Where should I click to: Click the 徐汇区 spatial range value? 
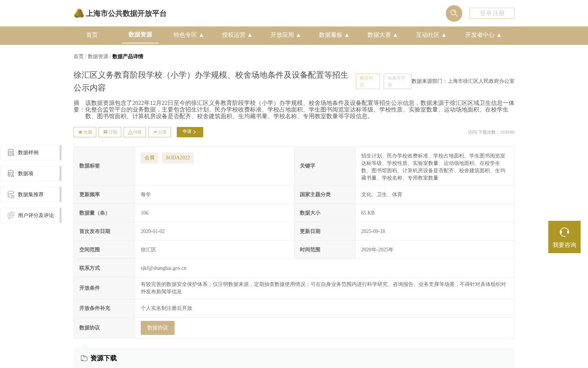click(x=148, y=250)
